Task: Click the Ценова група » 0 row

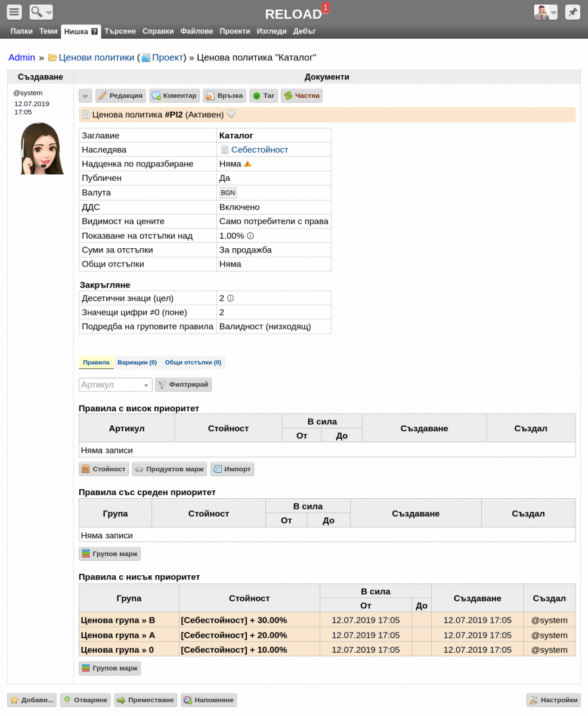Action: [x=327, y=649]
